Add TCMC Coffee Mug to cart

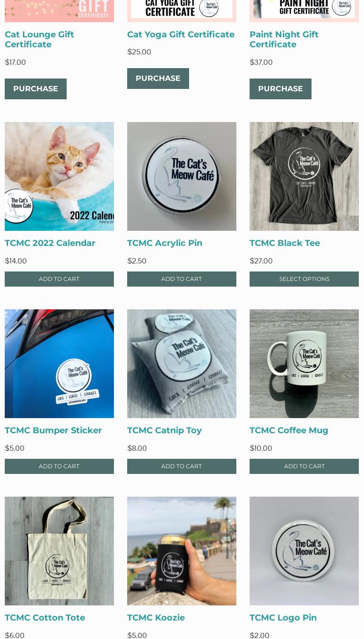point(304,466)
